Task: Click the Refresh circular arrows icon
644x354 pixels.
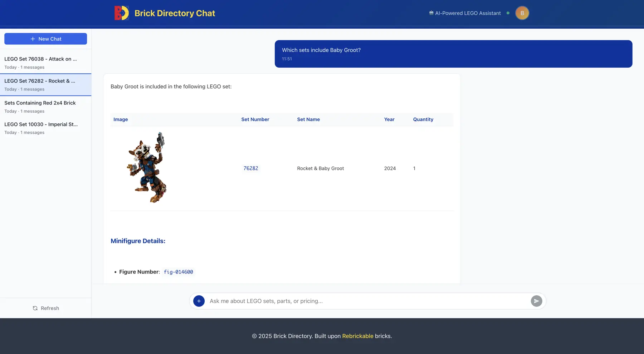Action: 35,308
